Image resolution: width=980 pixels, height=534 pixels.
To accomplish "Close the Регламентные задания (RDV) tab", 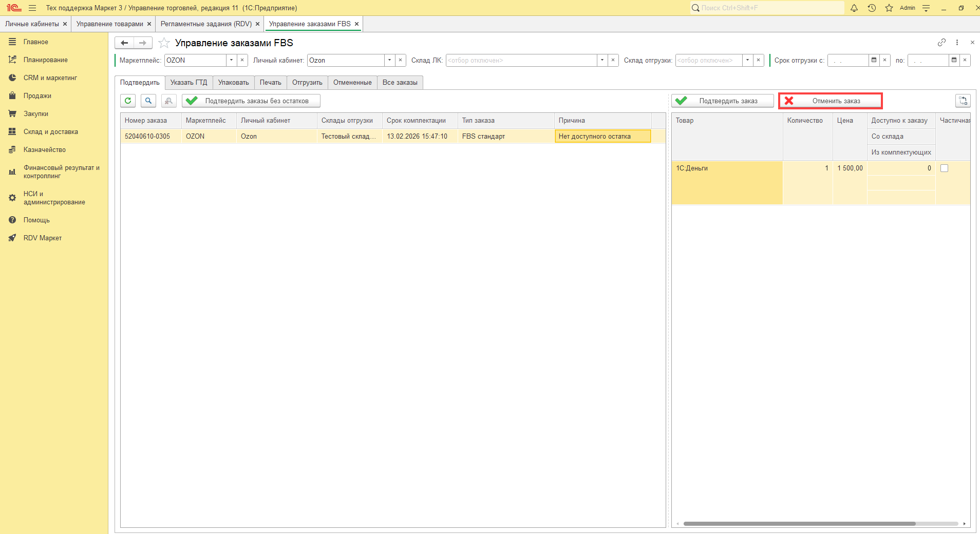I will (x=258, y=24).
